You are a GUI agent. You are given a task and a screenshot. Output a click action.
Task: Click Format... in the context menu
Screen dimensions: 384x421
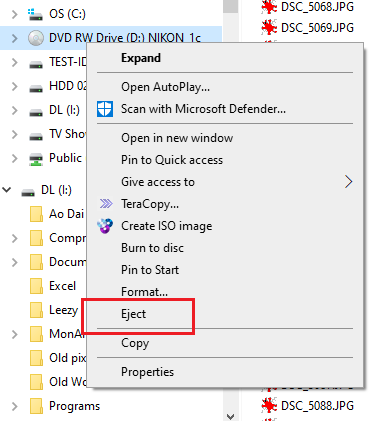pyautogui.click(x=144, y=292)
